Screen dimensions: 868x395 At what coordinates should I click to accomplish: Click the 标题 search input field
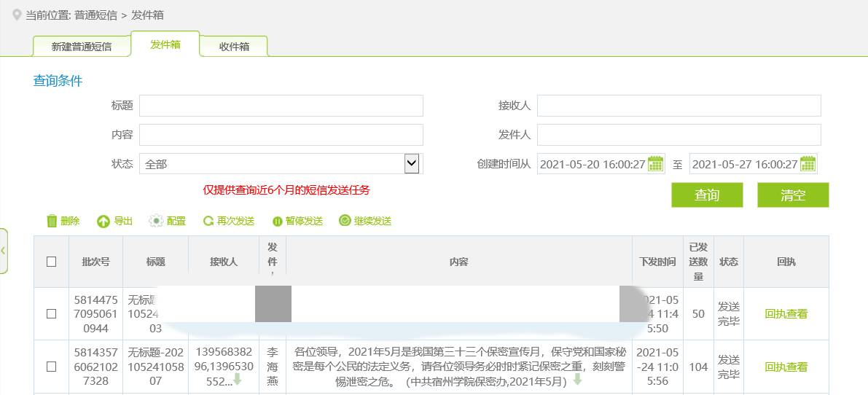[x=281, y=106]
